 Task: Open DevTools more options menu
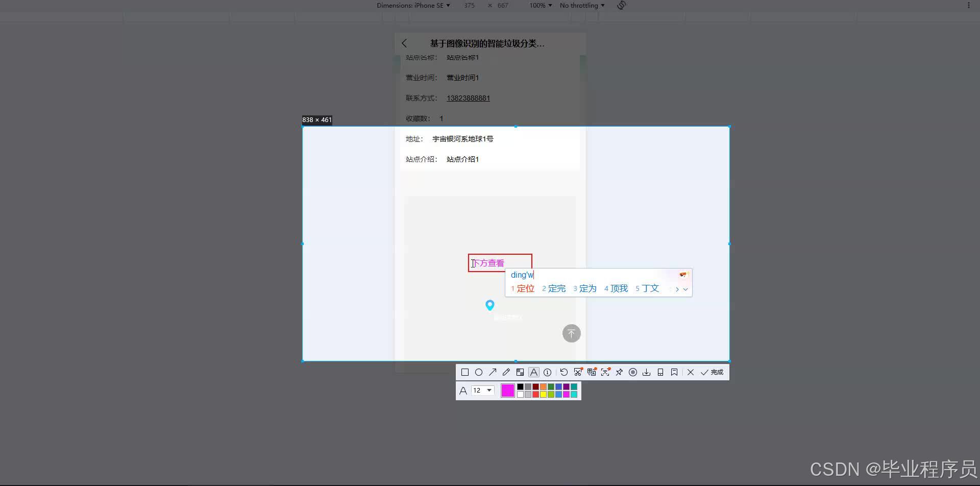968,6
